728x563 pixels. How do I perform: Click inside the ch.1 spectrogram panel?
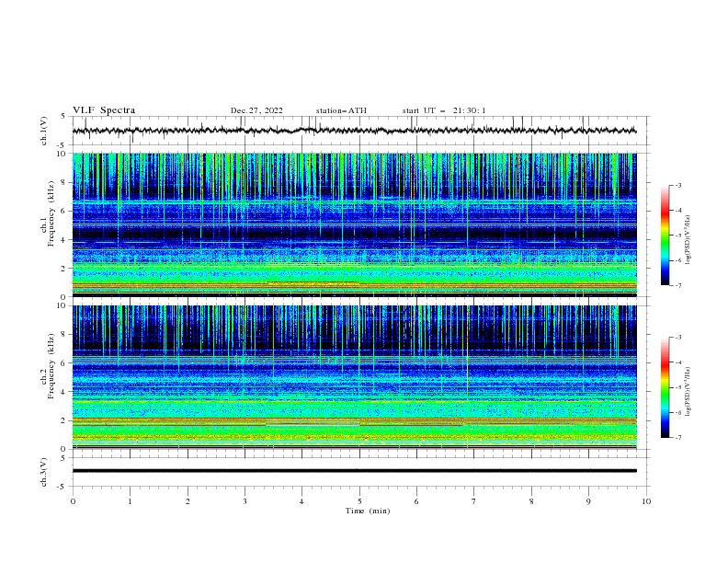[x=354, y=224]
